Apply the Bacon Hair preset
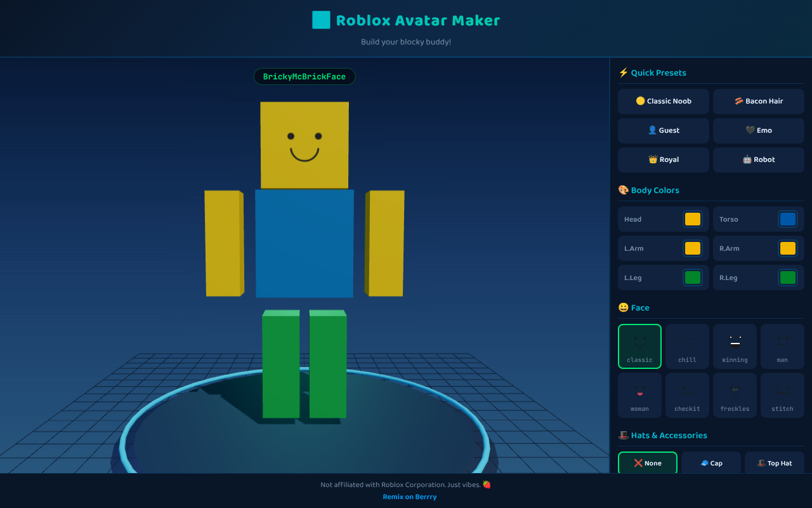Image resolution: width=812 pixels, height=508 pixels. (758, 101)
